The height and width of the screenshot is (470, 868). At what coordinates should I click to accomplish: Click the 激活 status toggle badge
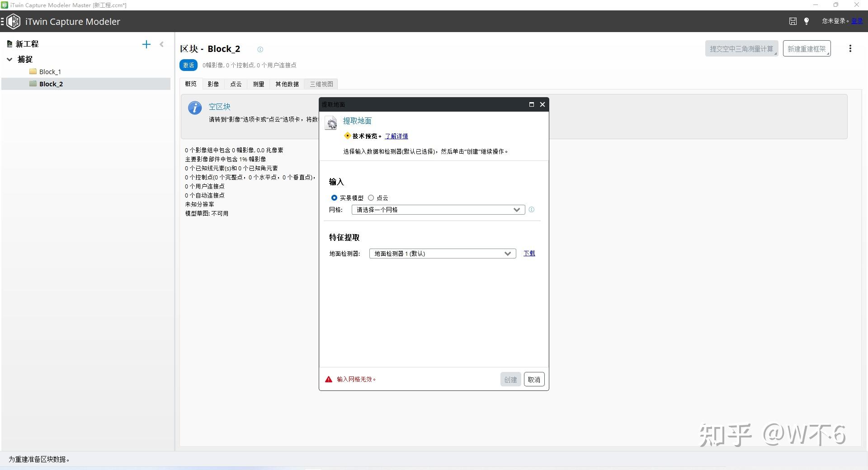189,65
